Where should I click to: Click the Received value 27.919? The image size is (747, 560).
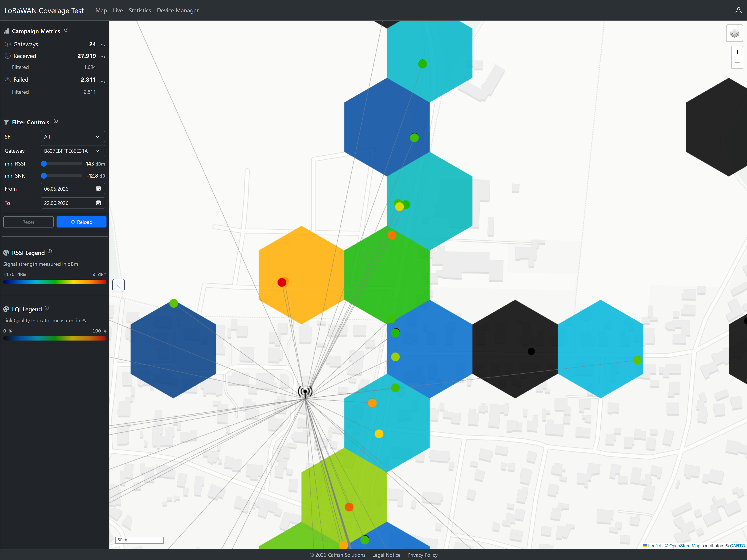coord(86,56)
